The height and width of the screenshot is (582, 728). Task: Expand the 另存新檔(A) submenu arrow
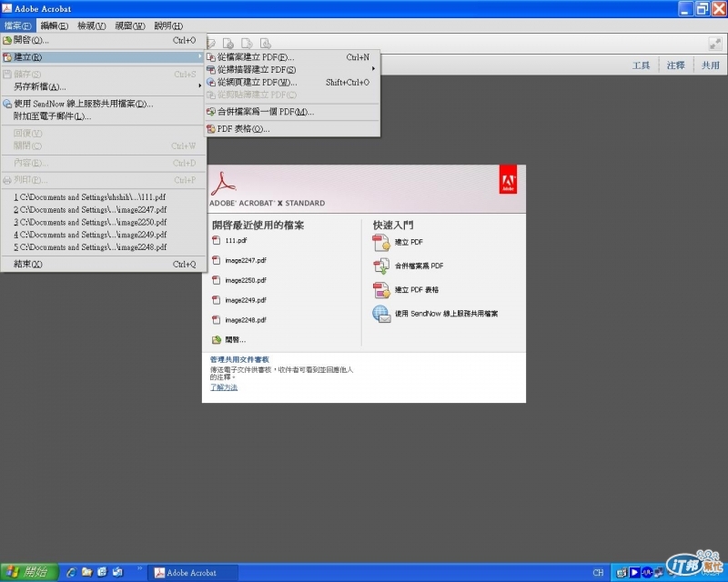(200, 85)
